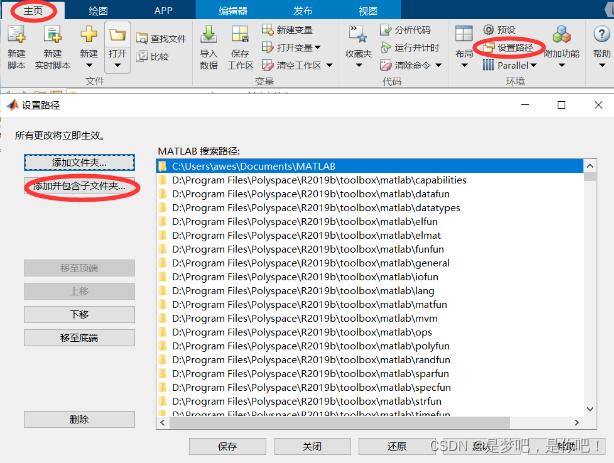Click the Open (打开) folder icon

(117, 35)
